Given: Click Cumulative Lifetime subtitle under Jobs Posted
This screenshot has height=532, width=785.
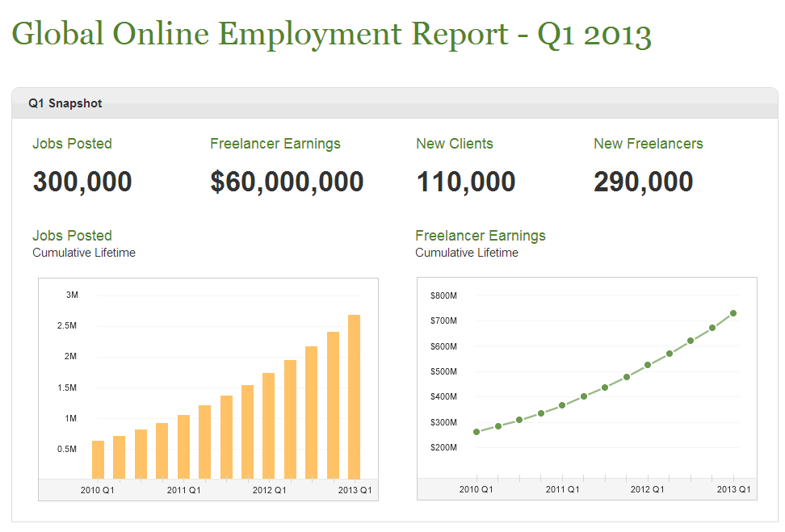Looking at the screenshot, I should click(x=84, y=253).
